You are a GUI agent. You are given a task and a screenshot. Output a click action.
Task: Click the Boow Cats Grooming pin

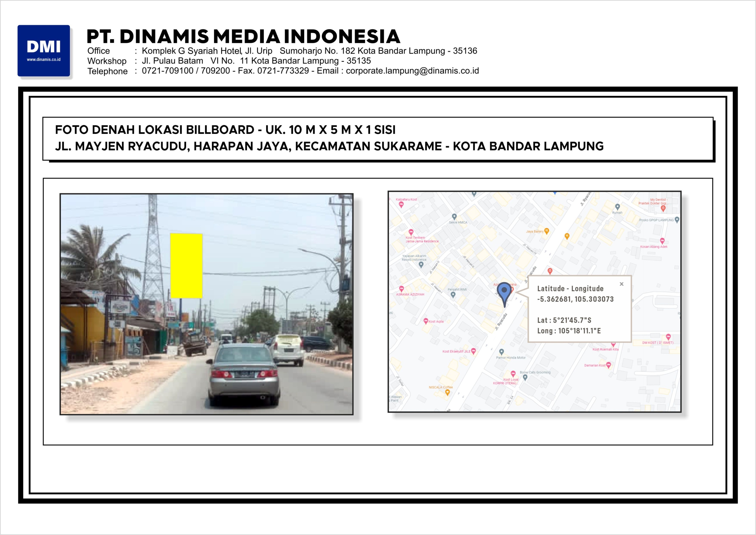click(x=525, y=378)
